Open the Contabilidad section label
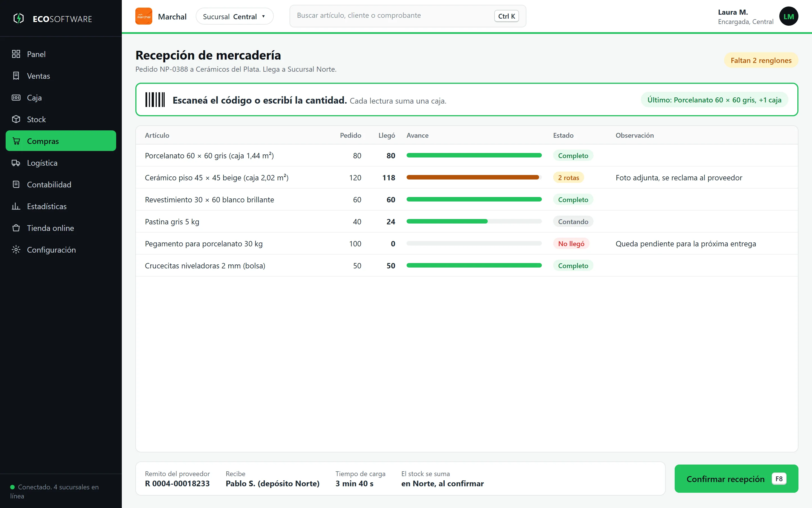 tap(49, 185)
